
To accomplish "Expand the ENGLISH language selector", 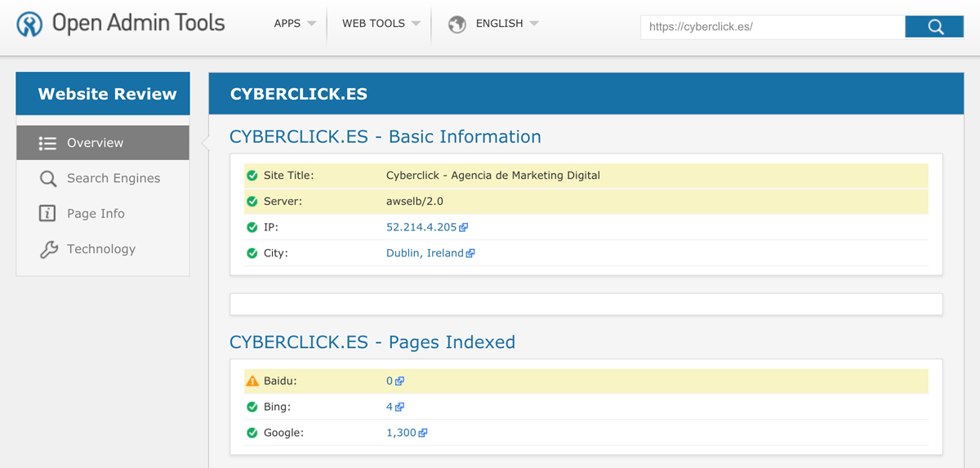I will coord(506,24).
